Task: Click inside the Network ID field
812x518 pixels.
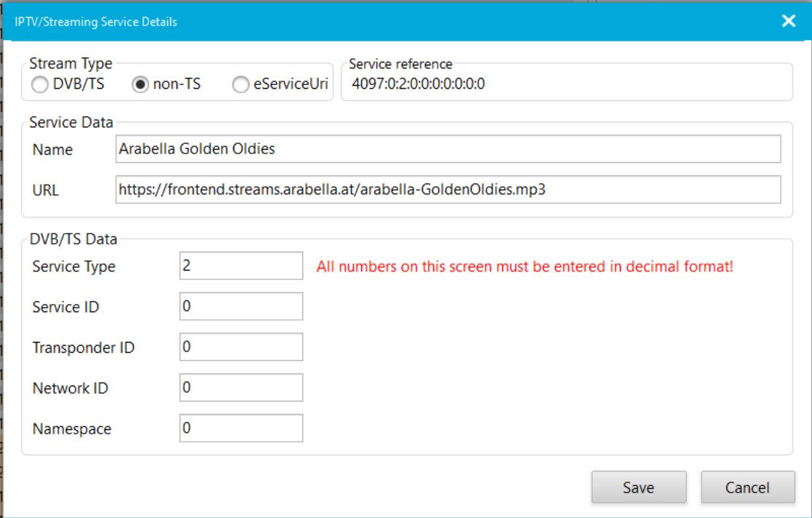Action: coord(241,388)
